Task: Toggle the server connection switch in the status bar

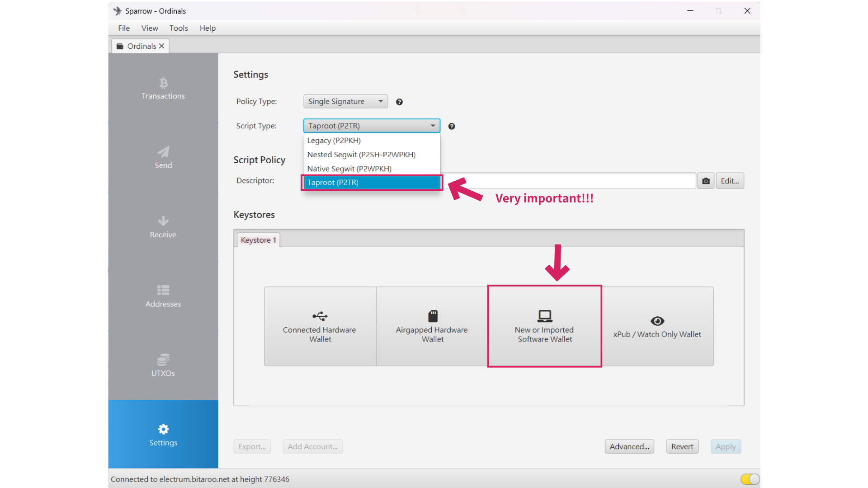Action: (x=750, y=479)
